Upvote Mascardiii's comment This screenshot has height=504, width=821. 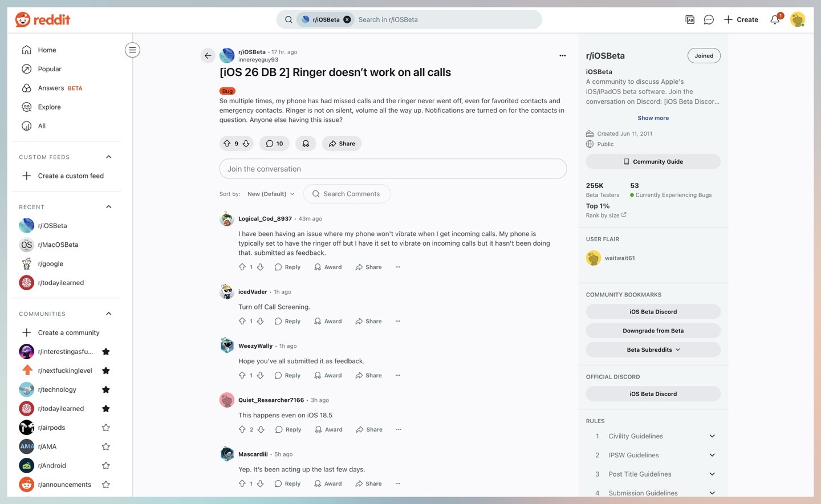[x=242, y=483]
